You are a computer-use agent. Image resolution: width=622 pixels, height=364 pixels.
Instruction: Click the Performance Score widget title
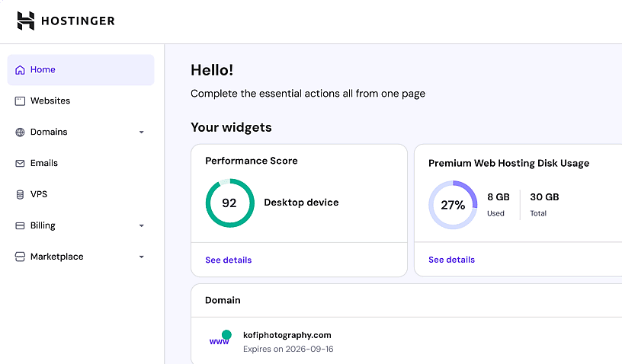pyautogui.click(x=251, y=161)
